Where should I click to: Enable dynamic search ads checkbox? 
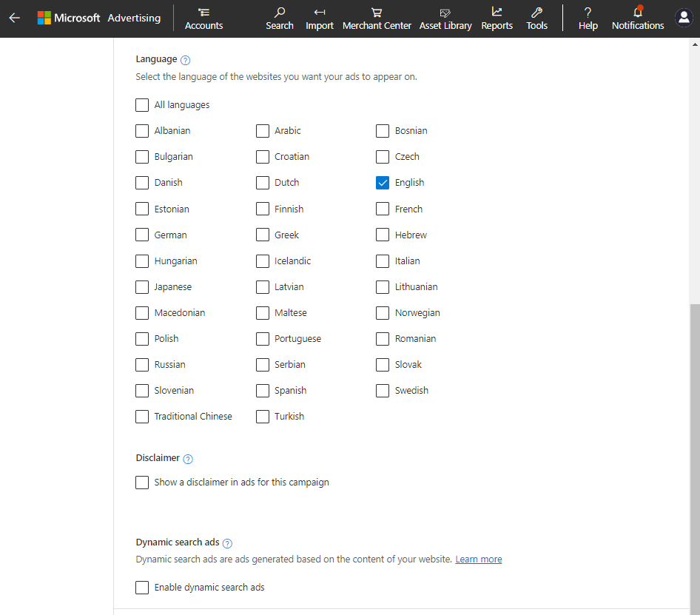click(x=142, y=588)
